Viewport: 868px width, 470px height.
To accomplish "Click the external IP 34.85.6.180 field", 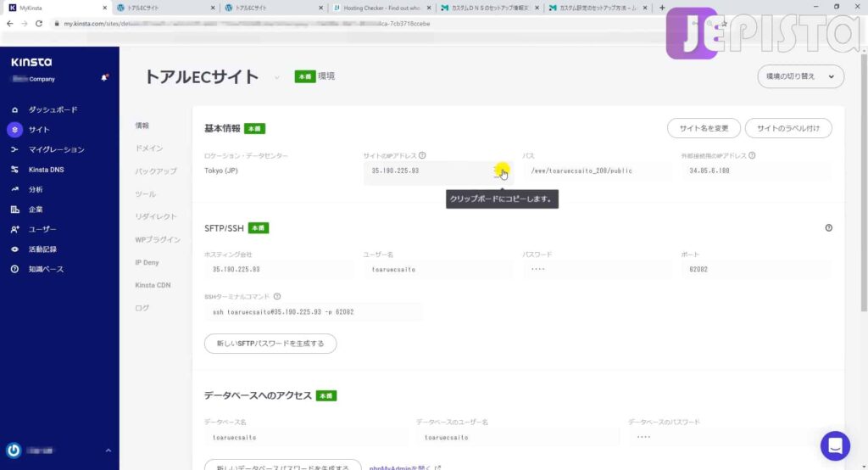I will 756,171.
